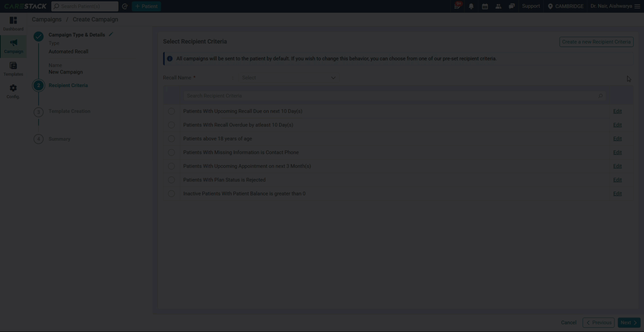Open Support in the top bar
The height and width of the screenshot is (332, 644).
point(531,6)
